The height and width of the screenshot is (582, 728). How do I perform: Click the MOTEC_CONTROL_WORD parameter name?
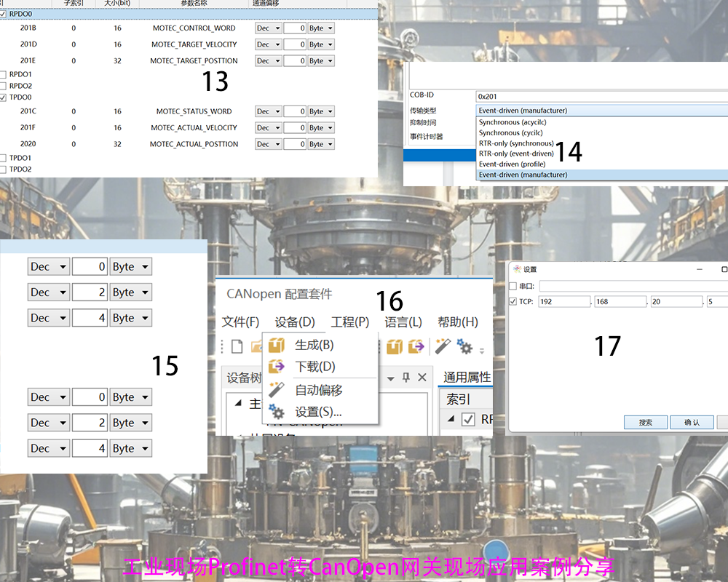click(194, 28)
